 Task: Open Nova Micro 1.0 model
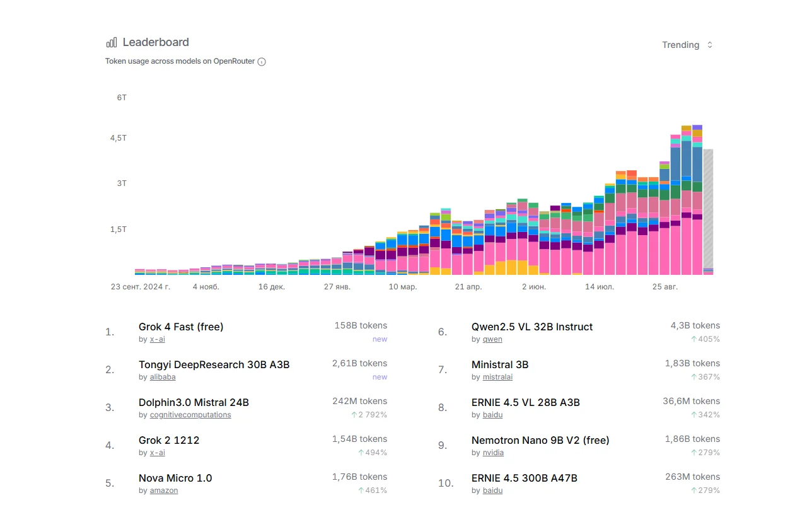[175, 478]
